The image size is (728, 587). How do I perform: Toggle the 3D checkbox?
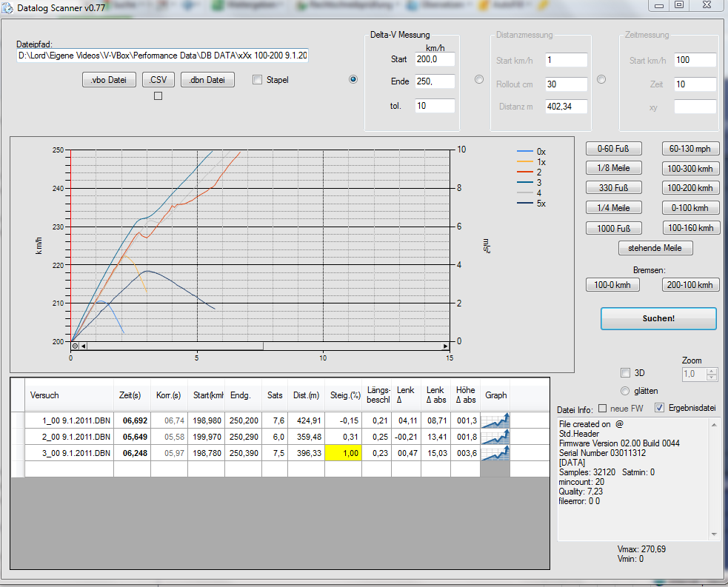625,372
